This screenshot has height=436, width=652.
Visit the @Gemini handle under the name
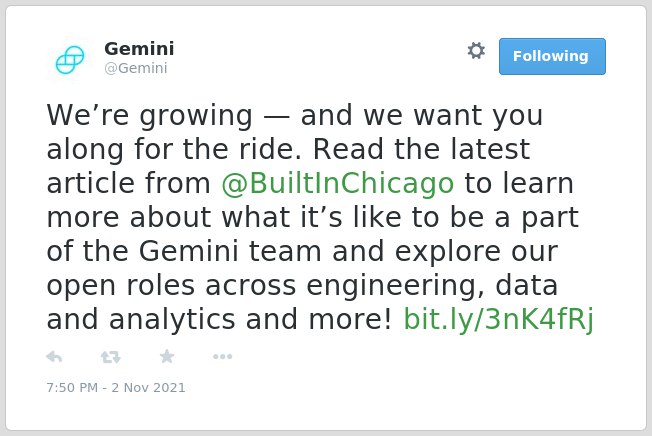point(136,68)
